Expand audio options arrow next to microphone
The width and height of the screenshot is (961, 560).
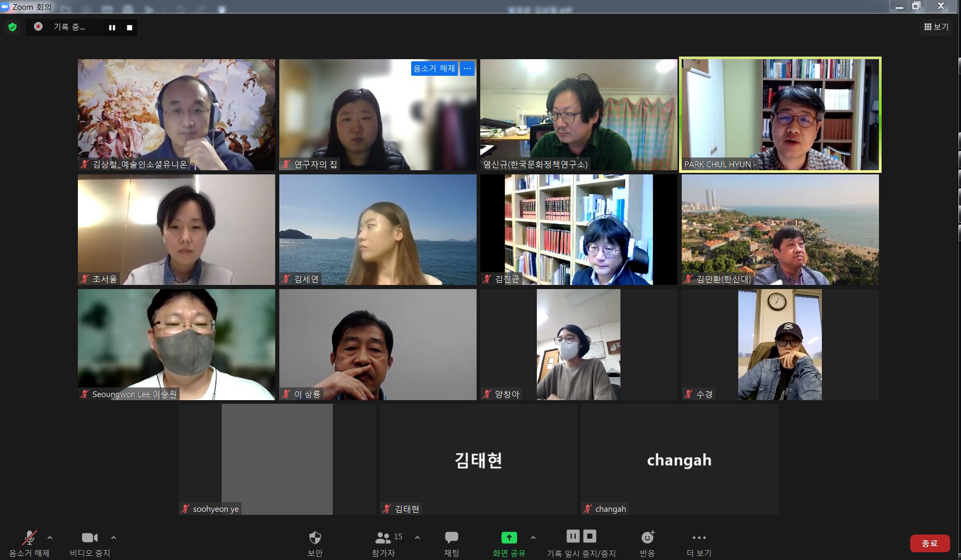(50, 538)
